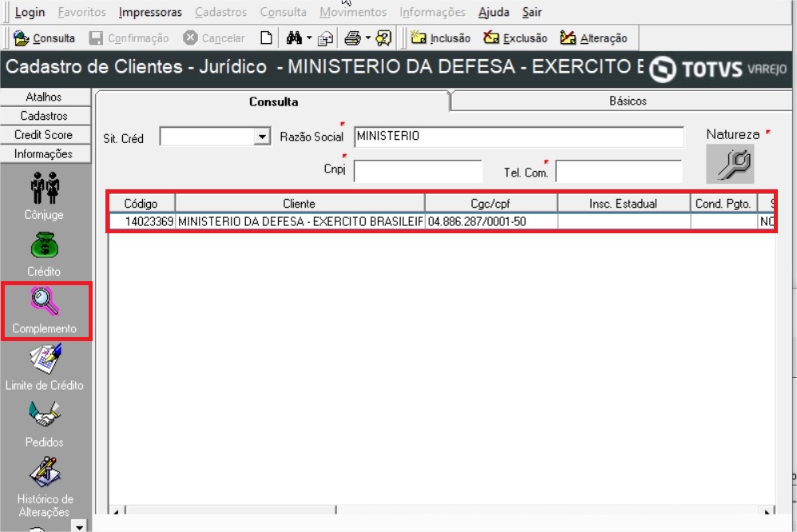
Task: Open the printer dropdown arrow
Action: click(x=368, y=38)
